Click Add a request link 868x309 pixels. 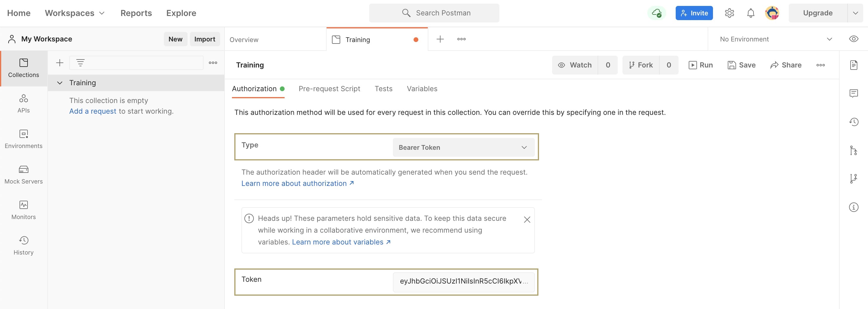pyautogui.click(x=93, y=111)
